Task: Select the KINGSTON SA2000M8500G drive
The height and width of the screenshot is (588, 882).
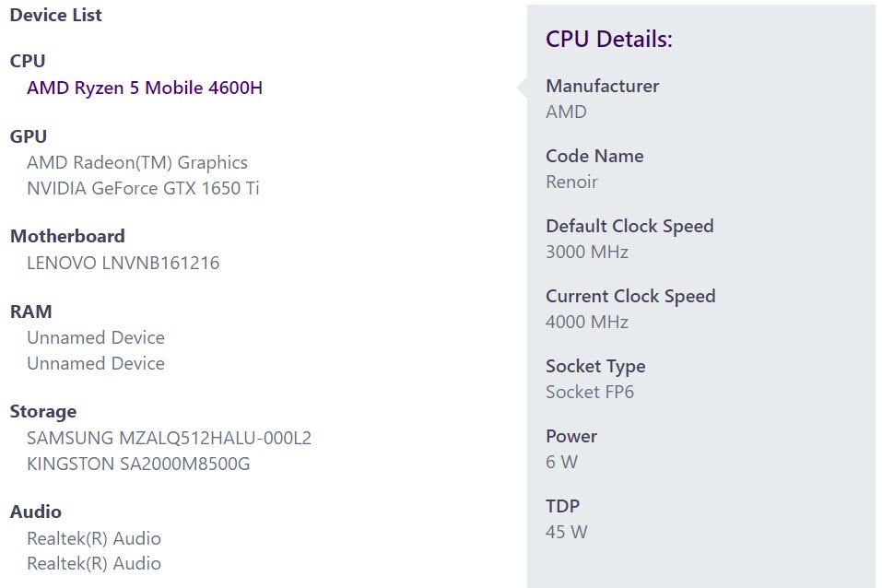Action: click(x=138, y=464)
